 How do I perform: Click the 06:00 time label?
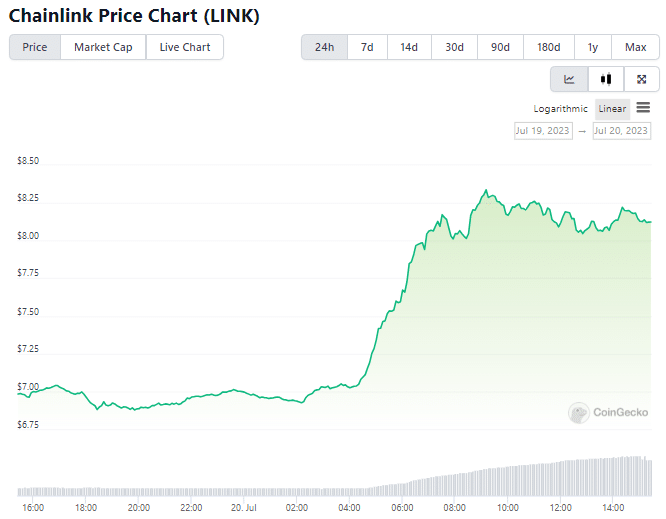pos(402,508)
